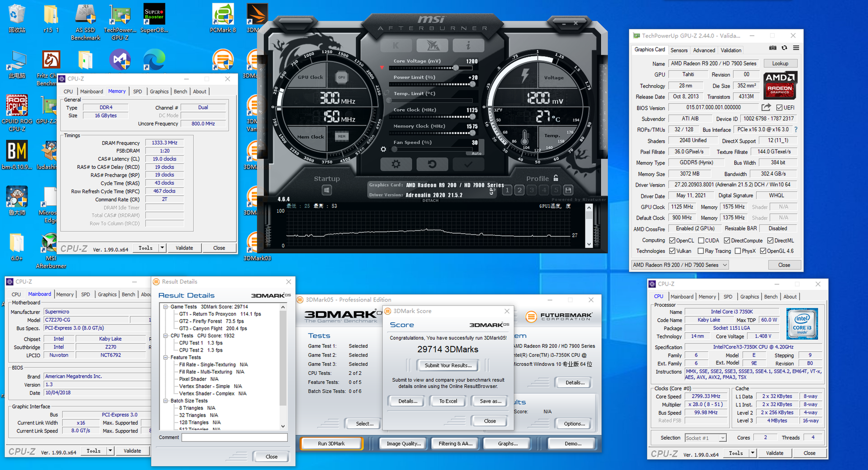This screenshot has height=470, width=868.
Task: Click the OC Scanner jet icon in Afterburner
Action: [x=432, y=45]
